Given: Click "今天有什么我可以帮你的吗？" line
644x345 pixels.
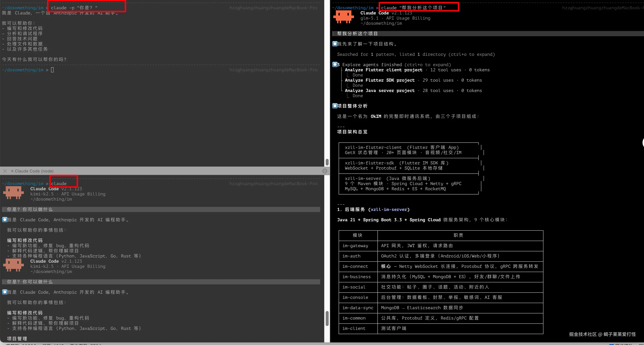Looking at the screenshot, I should point(34,59).
